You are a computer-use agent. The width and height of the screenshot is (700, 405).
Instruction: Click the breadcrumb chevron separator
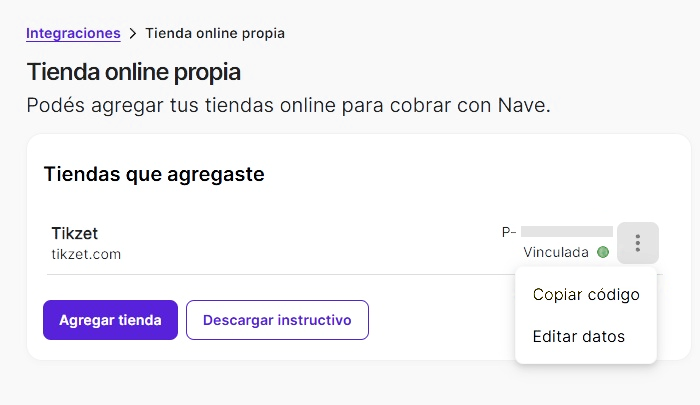click(x=133, y=33)
